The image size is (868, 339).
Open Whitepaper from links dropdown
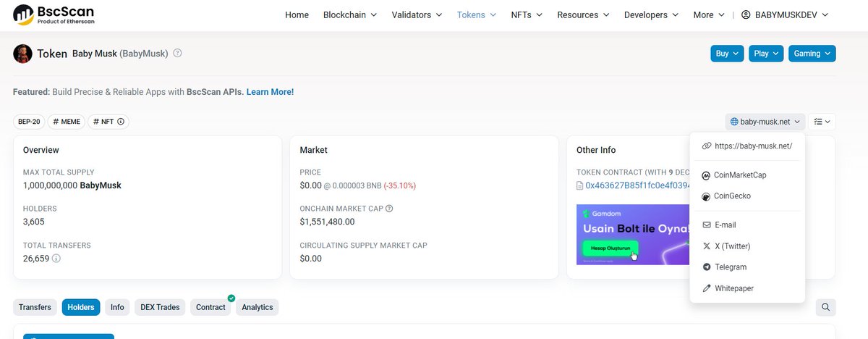tap(747, 288)
